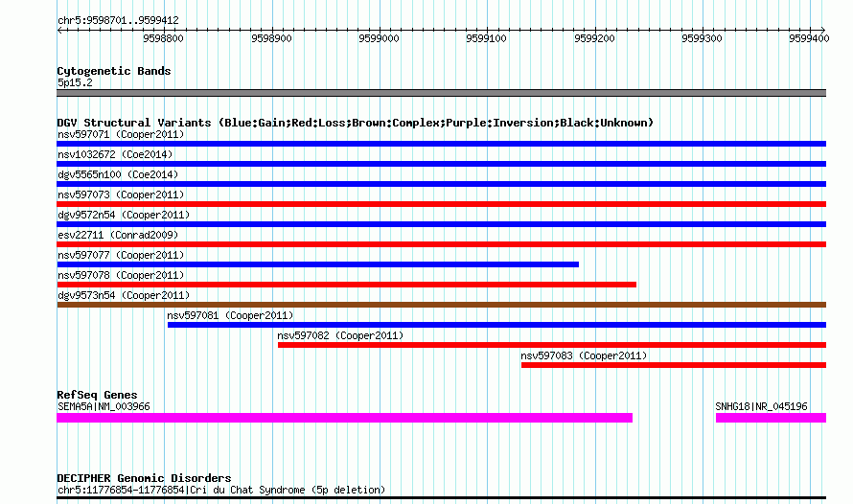Click the DECIPHER Genomic Disorders track title

pyautogui.click(x=144, y=478)
